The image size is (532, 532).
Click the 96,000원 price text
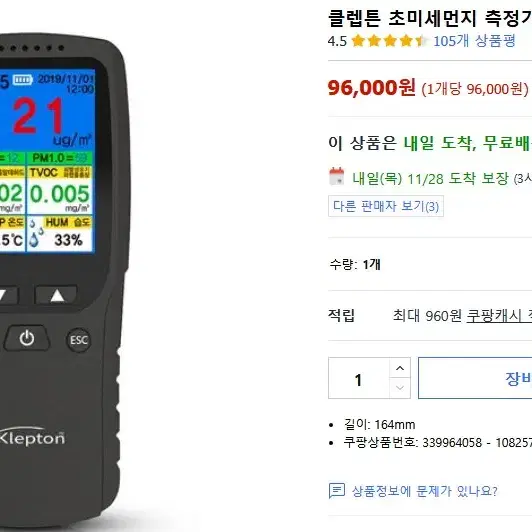(x=372, y=88)
